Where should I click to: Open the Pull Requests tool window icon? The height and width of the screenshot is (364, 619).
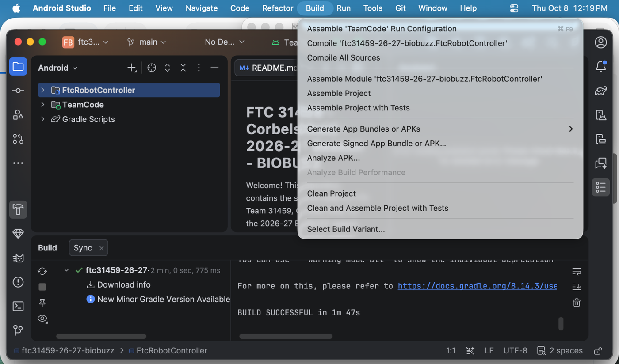pyautogui.click(x=18, y=139)
